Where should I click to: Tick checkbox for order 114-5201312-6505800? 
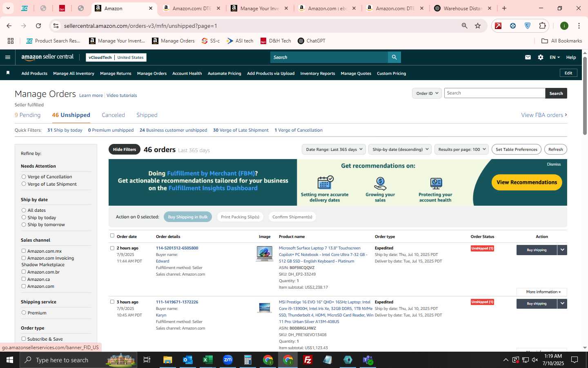click(112, 248)
